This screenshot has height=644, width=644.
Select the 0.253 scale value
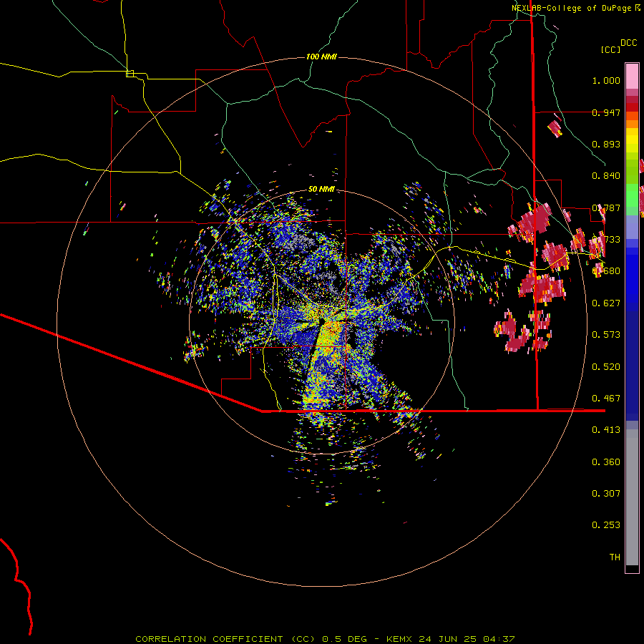pyautogui.click(x=606, y=525)
